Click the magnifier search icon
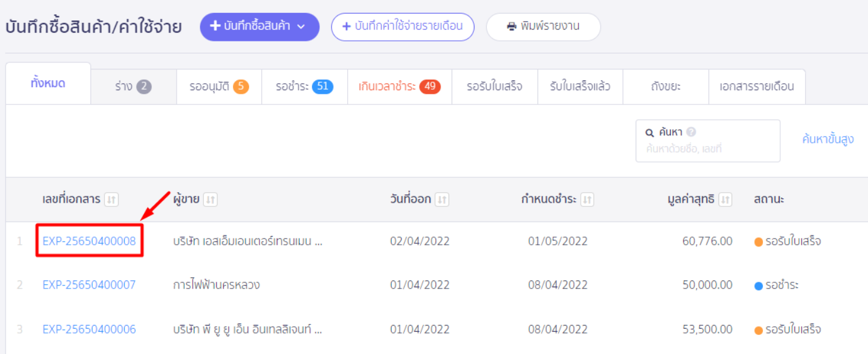 650,133
